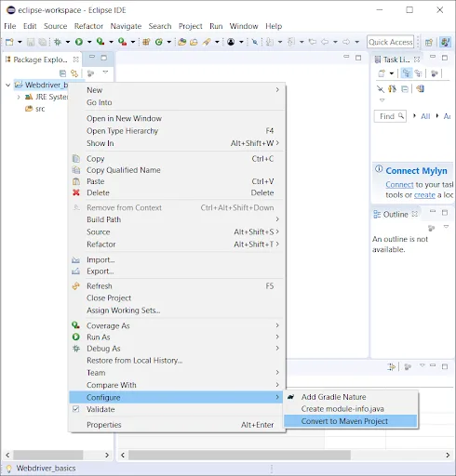
Task: Collapse the Webdriver_basics project tree node
Action: 8,85
